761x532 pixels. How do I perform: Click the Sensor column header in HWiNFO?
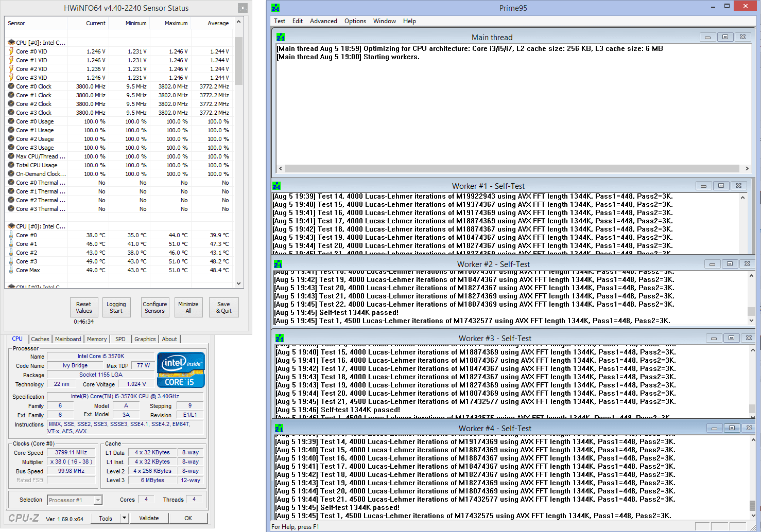click(x=36, y=23)
